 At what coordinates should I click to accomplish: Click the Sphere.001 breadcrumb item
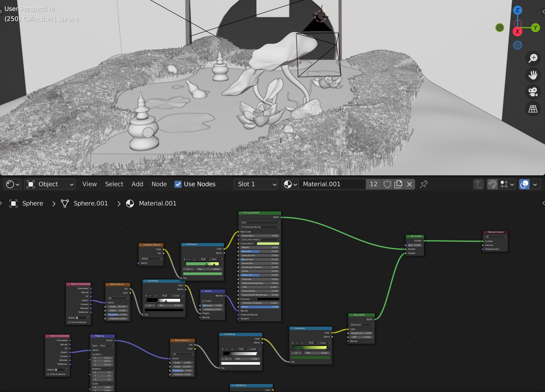point(91,204)
